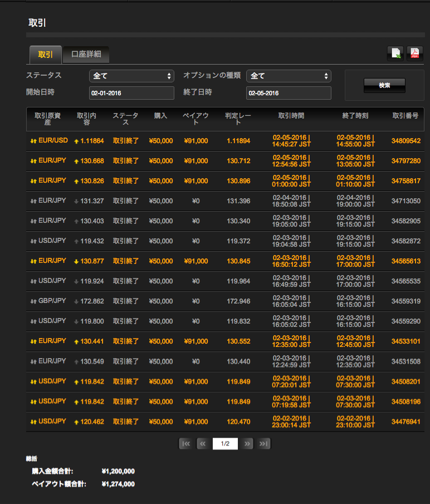Image resolution: width=430 pixels, height=504 pixels.
Task: Click the asset icon in trade 34713050
Action: click(33, 201)
